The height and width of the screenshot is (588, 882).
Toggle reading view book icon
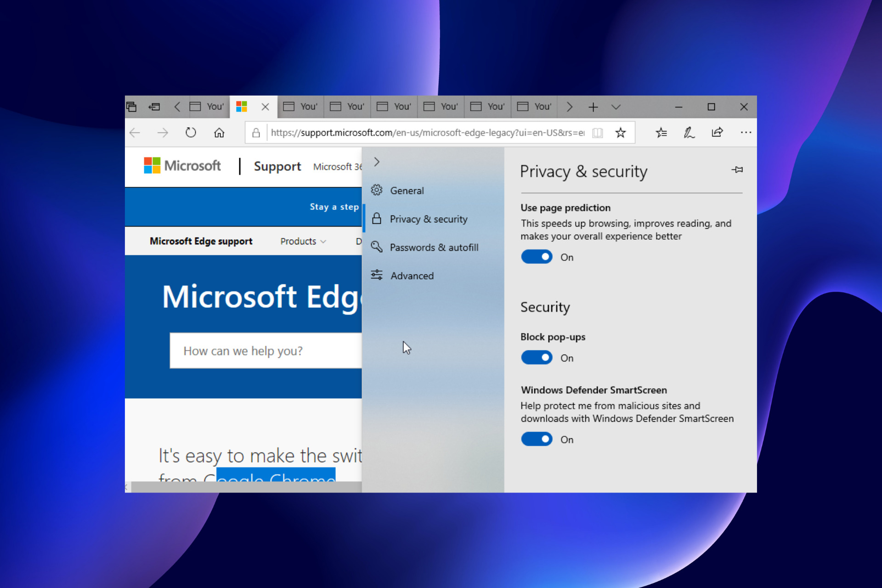(598, 133)
